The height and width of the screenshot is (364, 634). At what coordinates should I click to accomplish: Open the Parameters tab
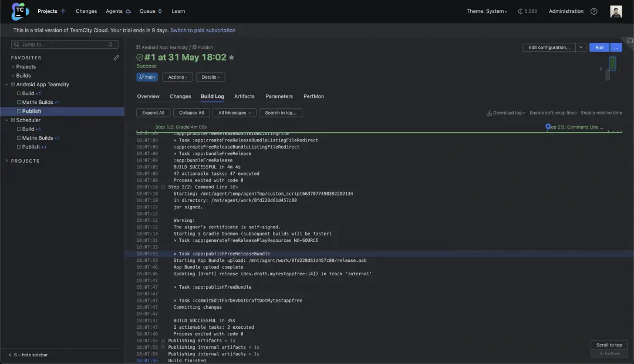[279, 96]
